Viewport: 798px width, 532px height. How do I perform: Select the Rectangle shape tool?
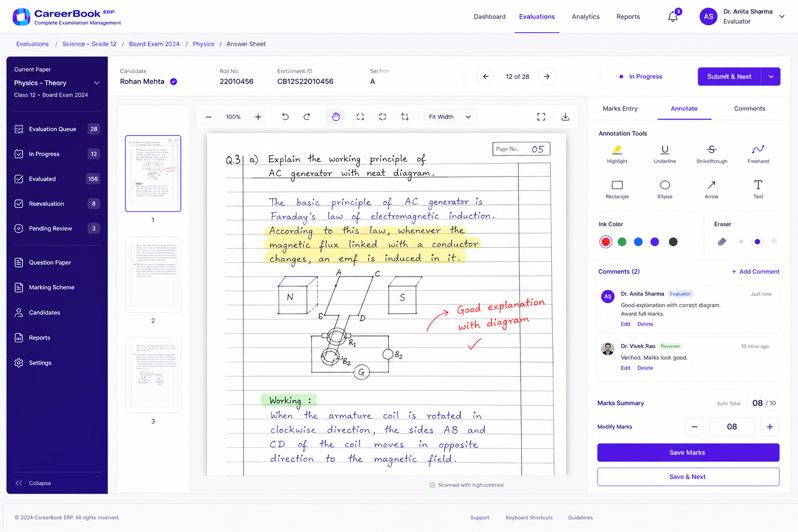(x=617, y=190)
